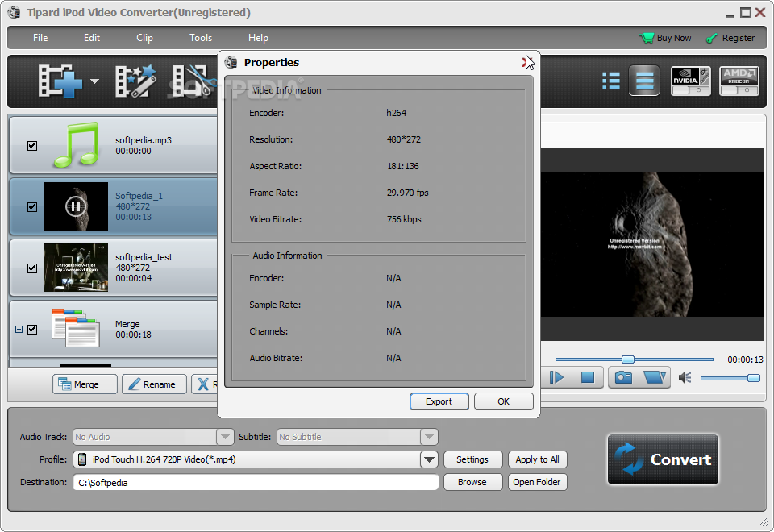
Task: Switch to detailed list view mode
Action: click(x=644, y=81)
